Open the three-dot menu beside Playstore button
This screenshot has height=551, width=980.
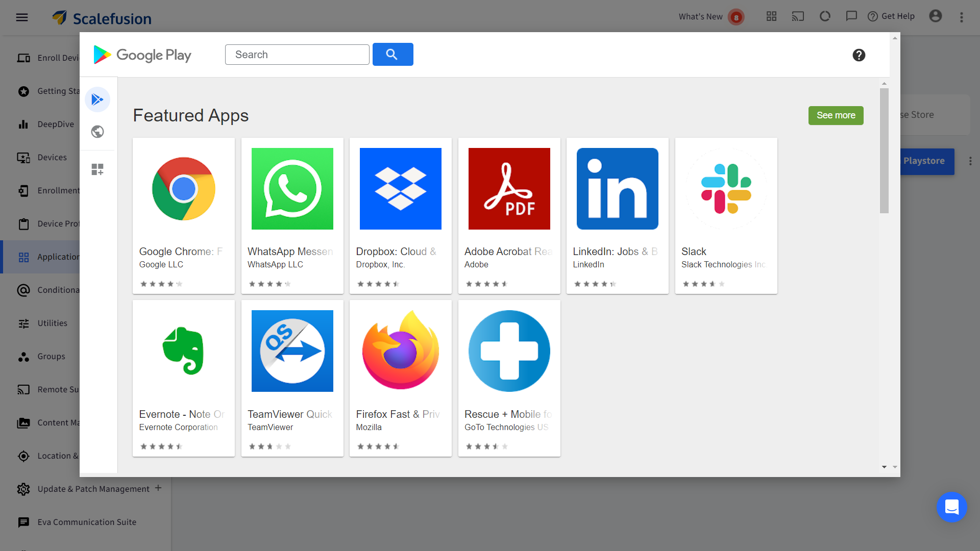click(x=971, y=161)
